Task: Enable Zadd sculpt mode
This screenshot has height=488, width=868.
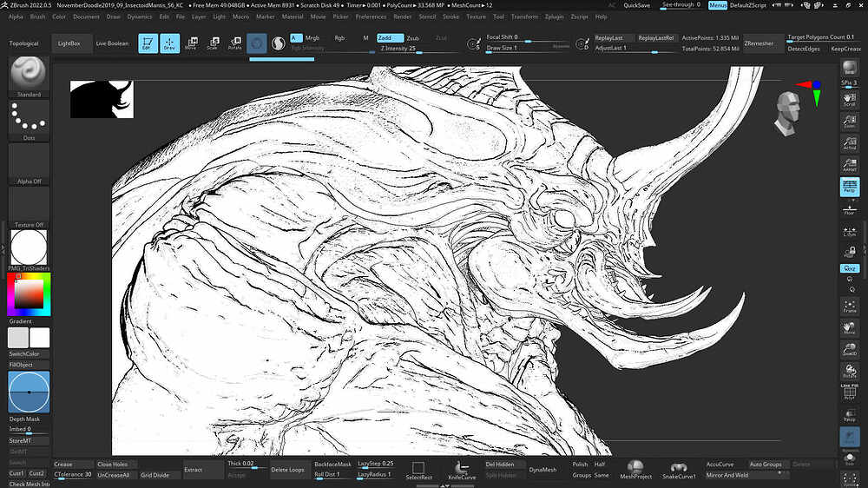Action: click(390, 38)
